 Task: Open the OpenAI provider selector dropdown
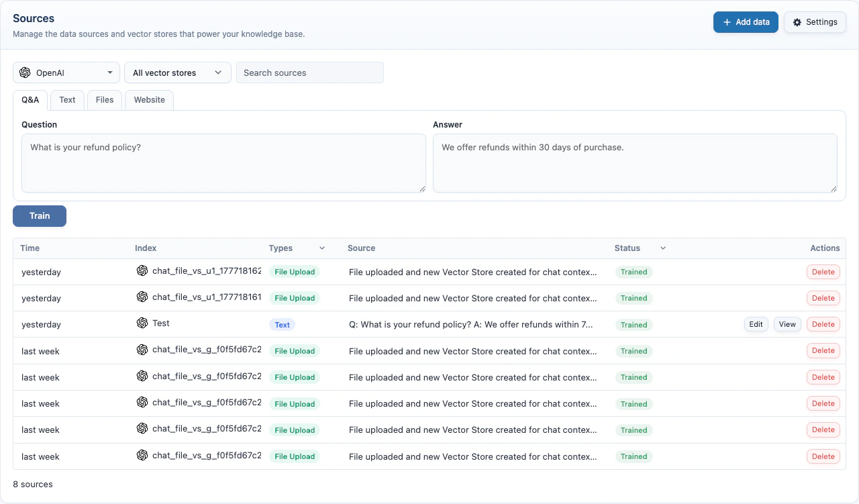(65, 72)
